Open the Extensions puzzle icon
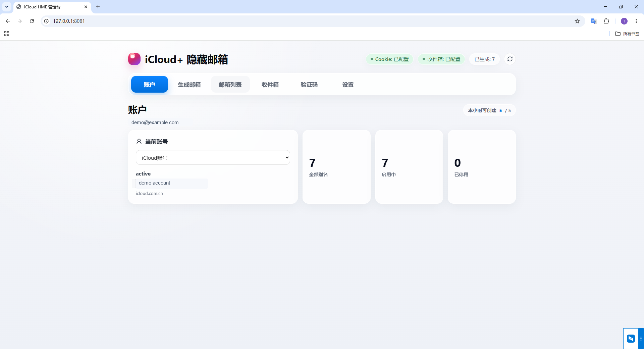The width and height of the screenshot is (644, 349). click(606, 21)
